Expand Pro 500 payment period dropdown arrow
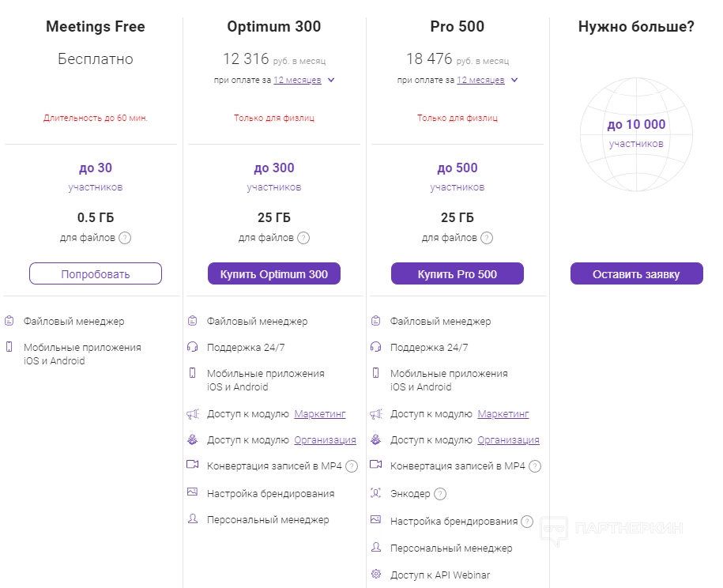Screen dimensions: 723x588 (514, 80)
